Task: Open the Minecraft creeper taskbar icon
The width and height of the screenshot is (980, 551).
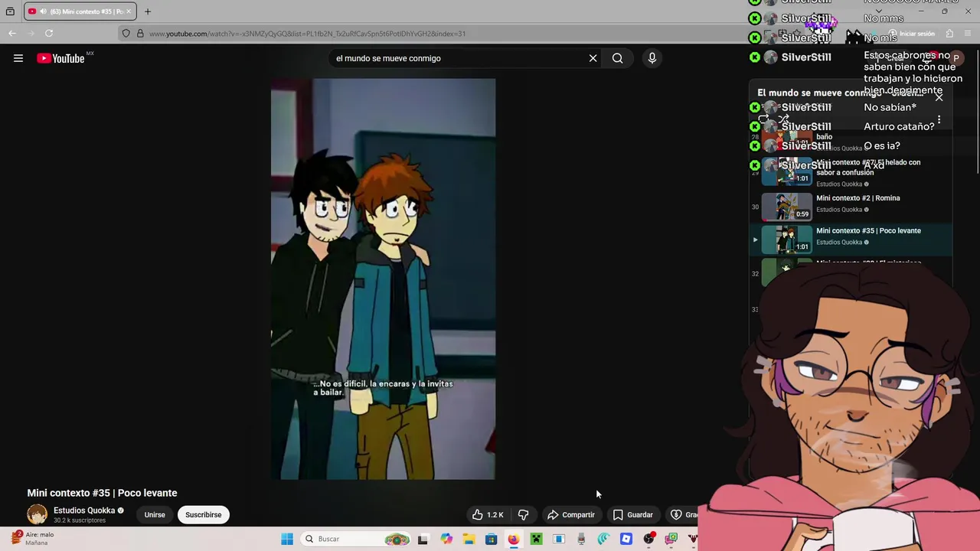Action: (536, 539)
